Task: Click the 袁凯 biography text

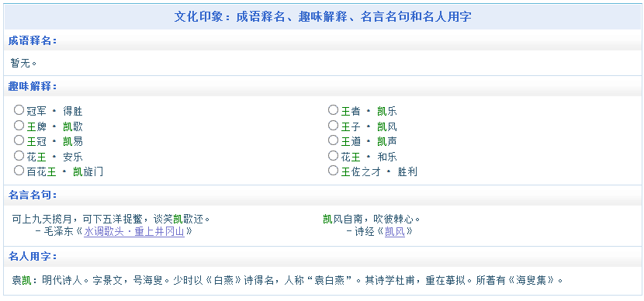Action: tap(288, 281)
